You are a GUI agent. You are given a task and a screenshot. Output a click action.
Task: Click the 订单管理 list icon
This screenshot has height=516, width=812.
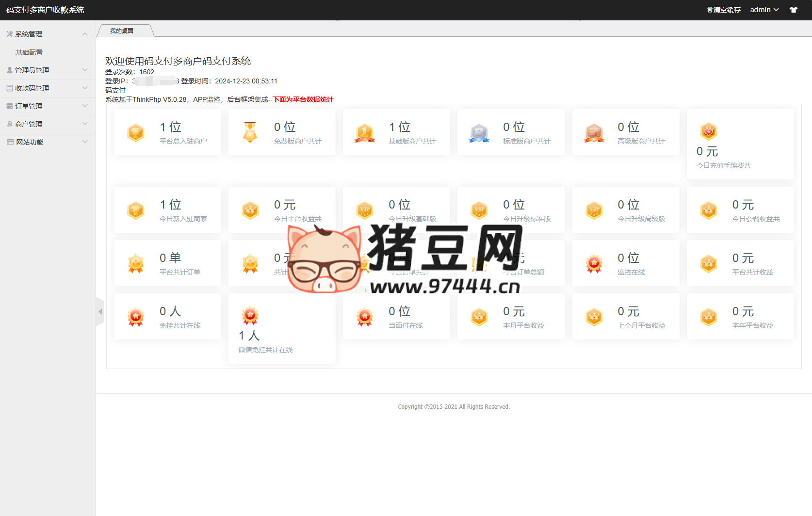(x=9, y=106)
